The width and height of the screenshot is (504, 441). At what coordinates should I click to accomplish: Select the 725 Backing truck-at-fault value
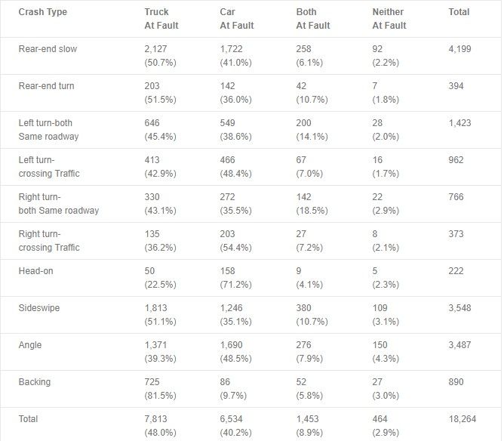click(x=152, y=382)
